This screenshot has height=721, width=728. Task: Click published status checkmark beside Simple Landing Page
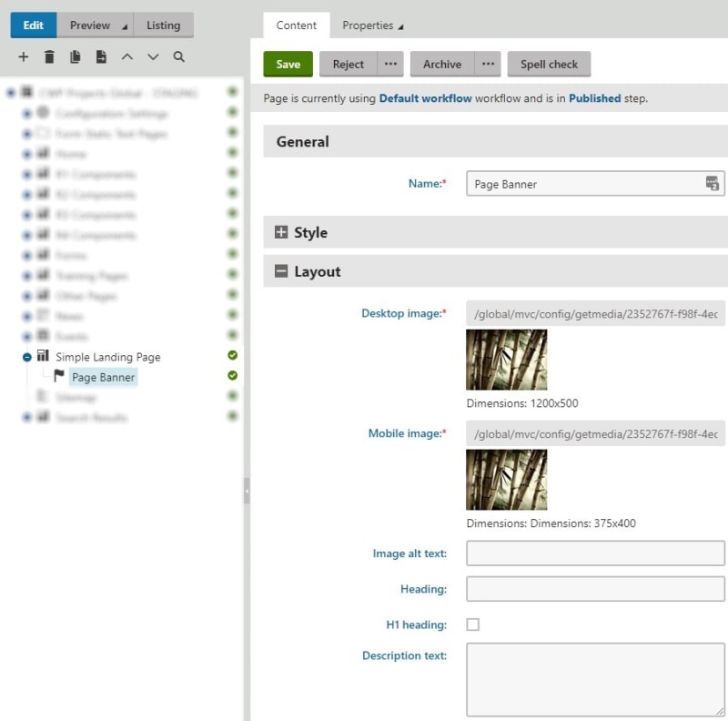coord(232,356)
